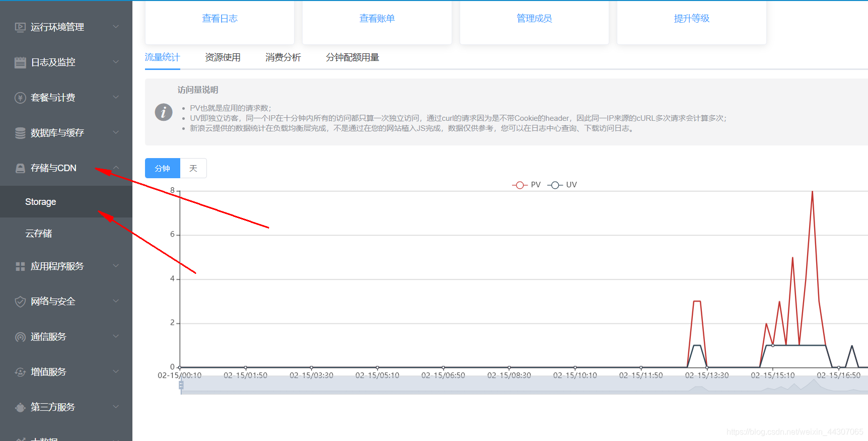868x441 pixels.
Task: Click the 网络与安全 shield icon
Action: tap(20, 302)
